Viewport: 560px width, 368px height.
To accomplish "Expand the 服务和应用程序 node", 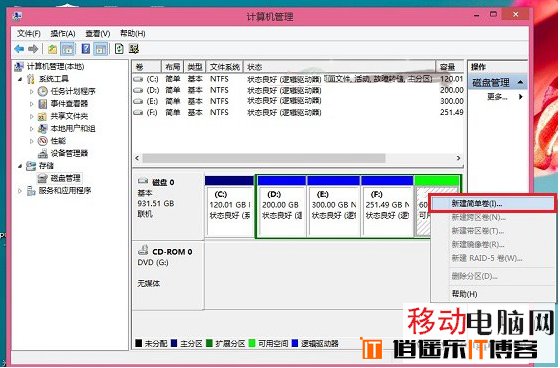I will (20, 191).
